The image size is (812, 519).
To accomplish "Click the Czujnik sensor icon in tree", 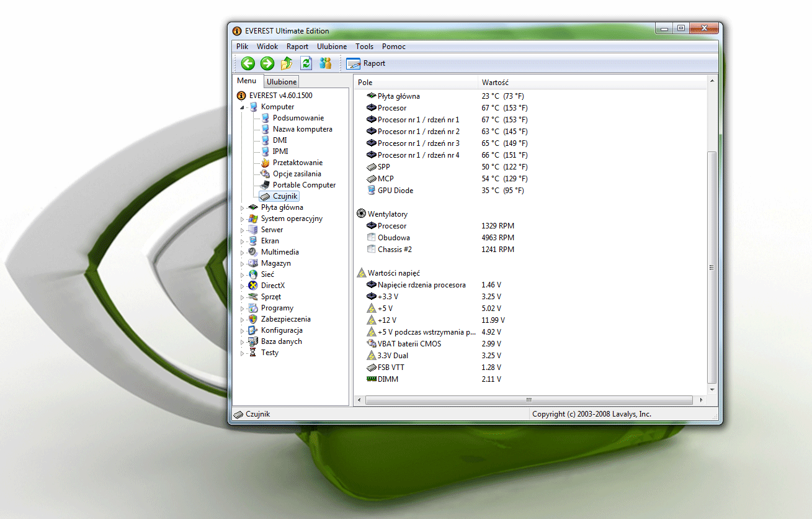I will [x=265, y=196].
